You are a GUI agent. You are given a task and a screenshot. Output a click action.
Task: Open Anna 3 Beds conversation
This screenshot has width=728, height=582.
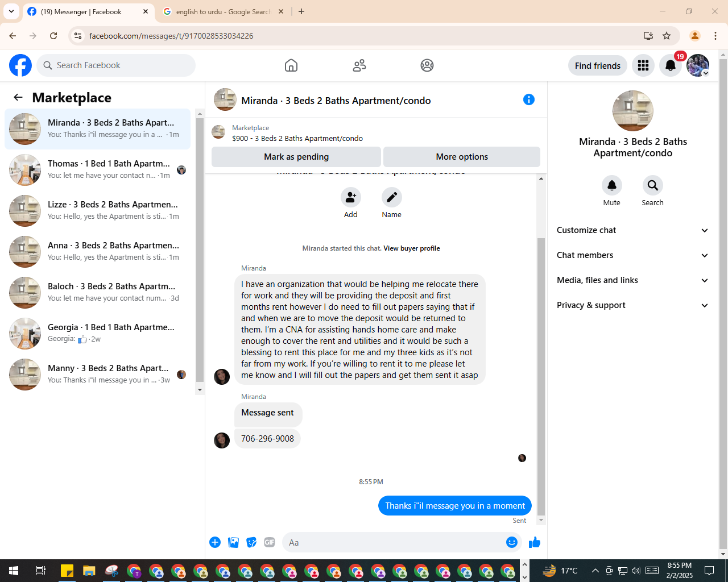pos(98,252)
